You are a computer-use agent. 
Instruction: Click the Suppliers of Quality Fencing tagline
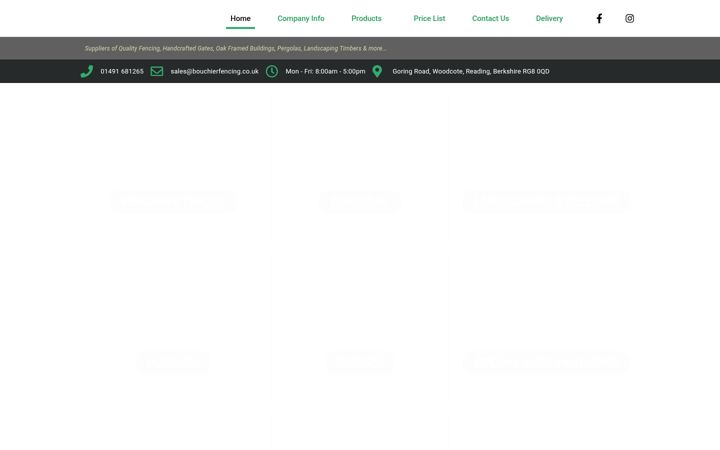click(236, 48)
